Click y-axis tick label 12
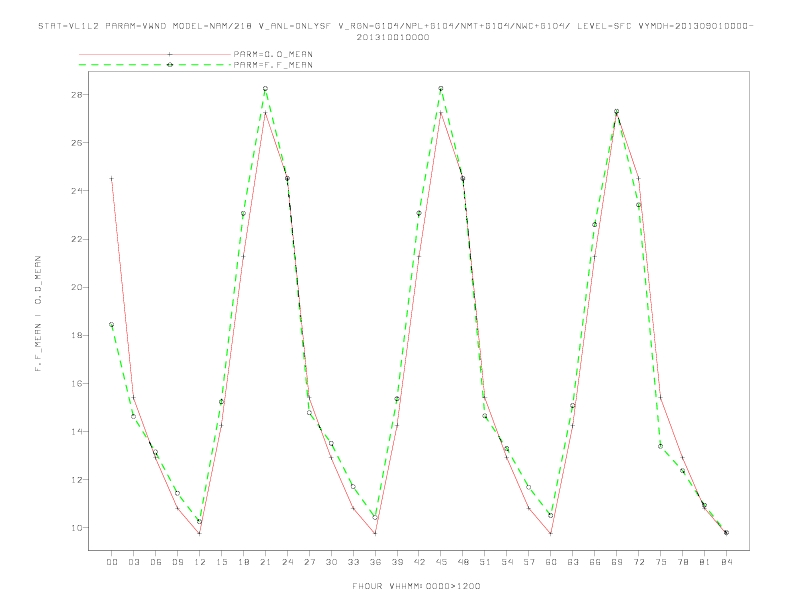The width and height of the screenshot is (792, 612). click(77, 480)
